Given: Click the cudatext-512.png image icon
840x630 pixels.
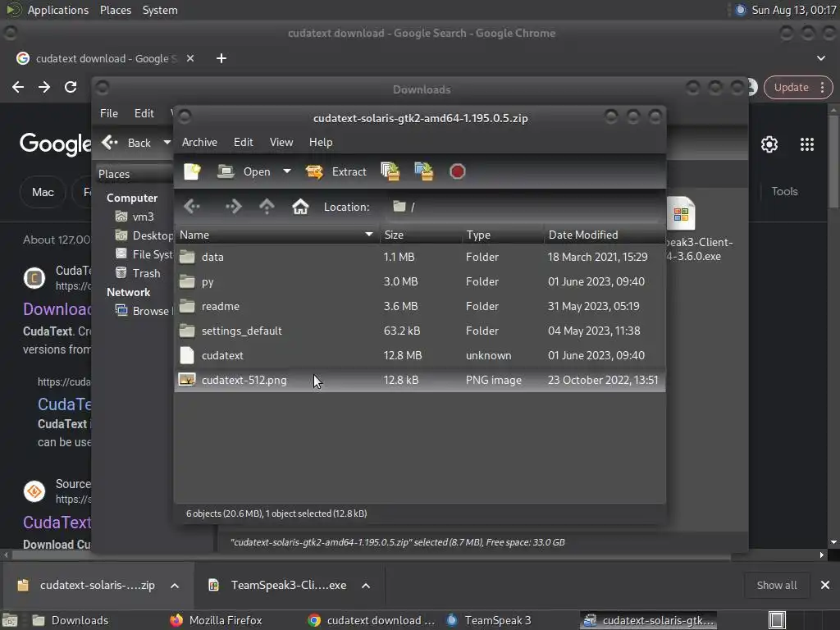Looking at the screenshot, I should [187, 380].
